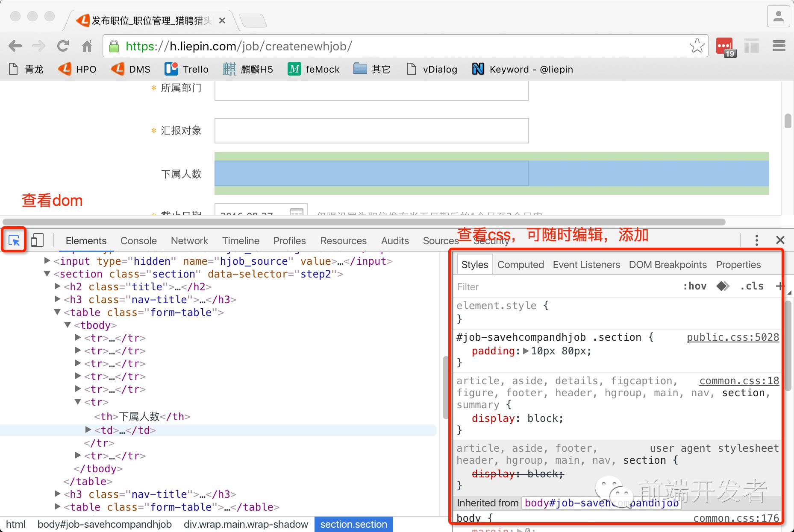Viewport: 794px width, 532px height.
Task: Switch to the Network tab
Action: [189, 241]
